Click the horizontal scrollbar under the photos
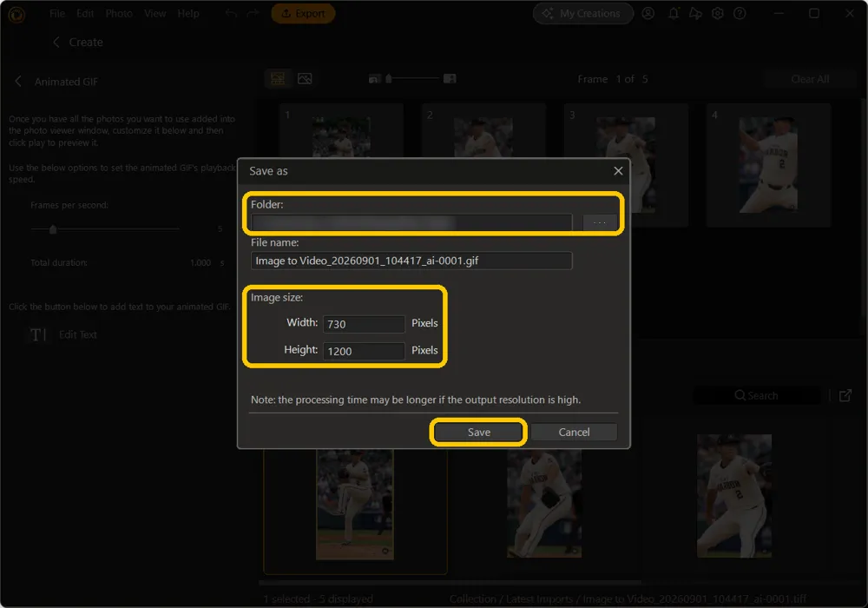Viewport: 868px width, 608px height. click(x=450, y=583)
